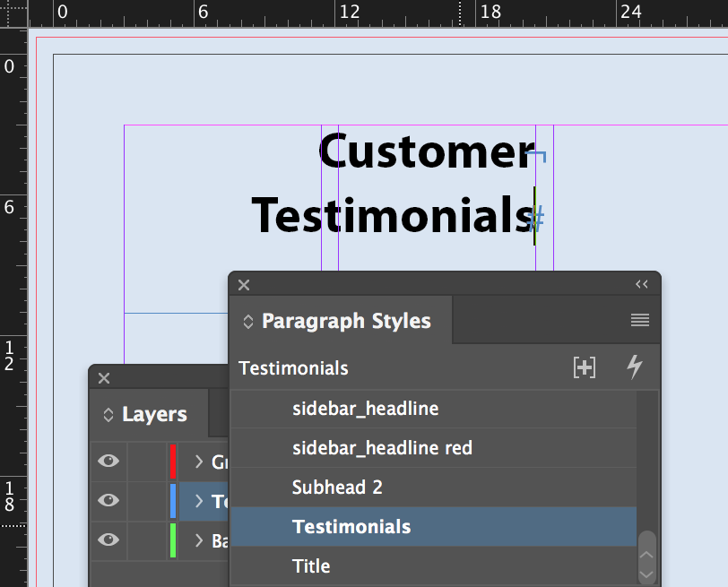Cycle Layers panel view arrows
Image resolution: width=728 pixels, height=587 pixels.
click(x=108, y=415)
